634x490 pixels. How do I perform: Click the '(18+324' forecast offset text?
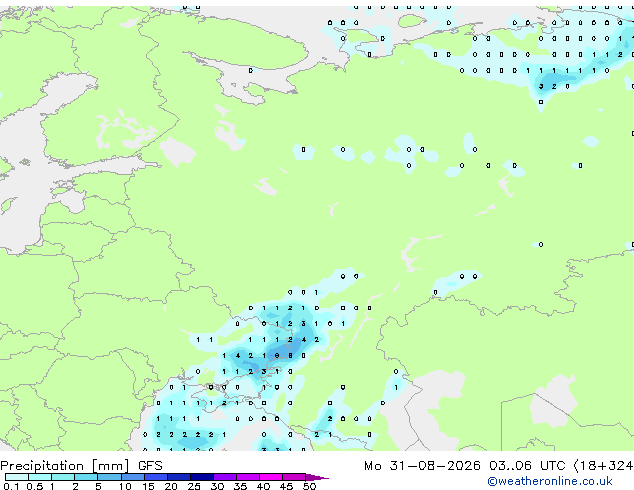click(x=603, y=466)
